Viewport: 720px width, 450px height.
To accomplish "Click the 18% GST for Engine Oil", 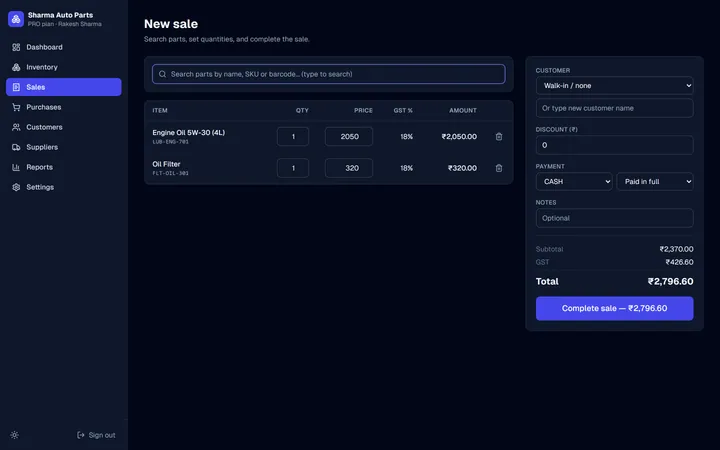I will (406, 136).
